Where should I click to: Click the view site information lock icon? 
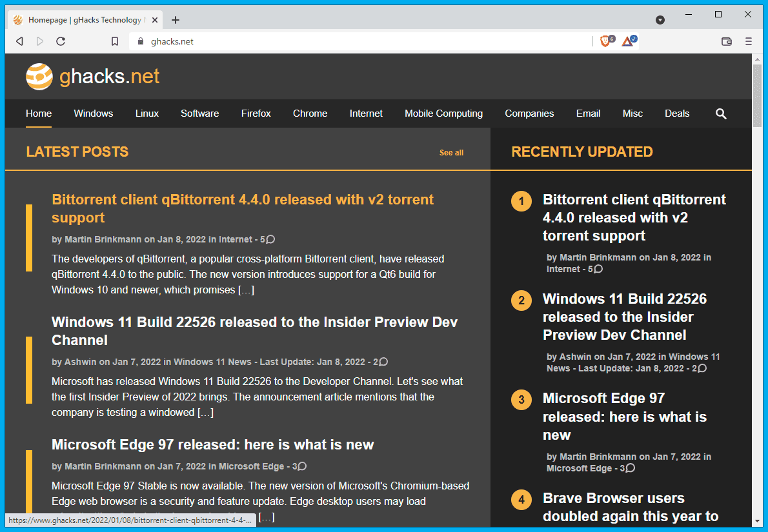pos(141,41)
